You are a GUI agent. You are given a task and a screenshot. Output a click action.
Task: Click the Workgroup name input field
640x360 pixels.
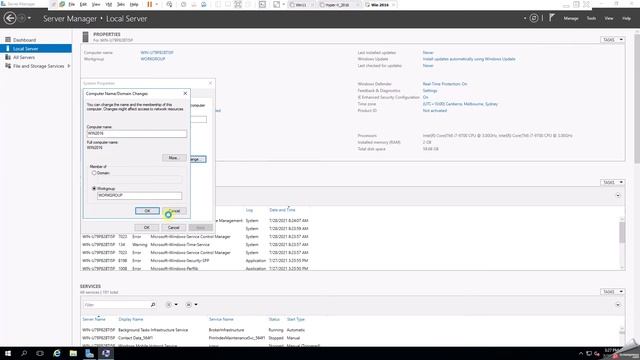(x=139, y=196)
